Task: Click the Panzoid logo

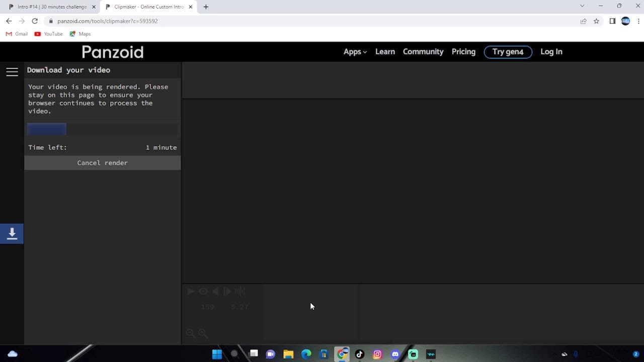Action: 113,52
